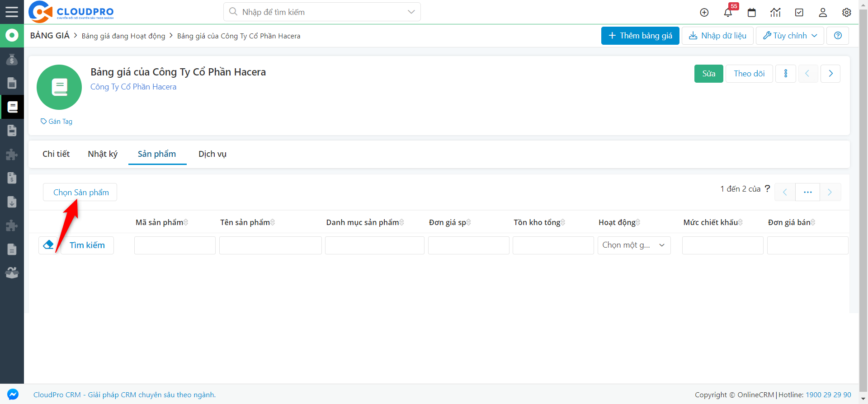Click the clear filter eraser icon

[x=48, y=245]
